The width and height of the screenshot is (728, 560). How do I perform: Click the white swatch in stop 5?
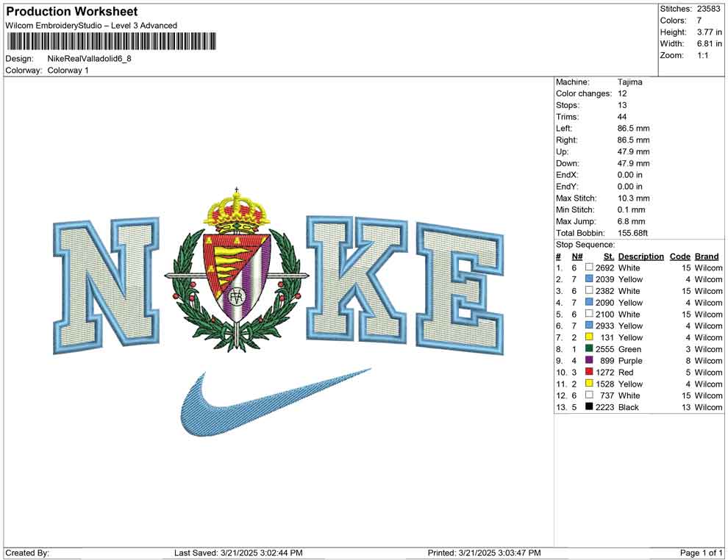[x=589, y=314]
